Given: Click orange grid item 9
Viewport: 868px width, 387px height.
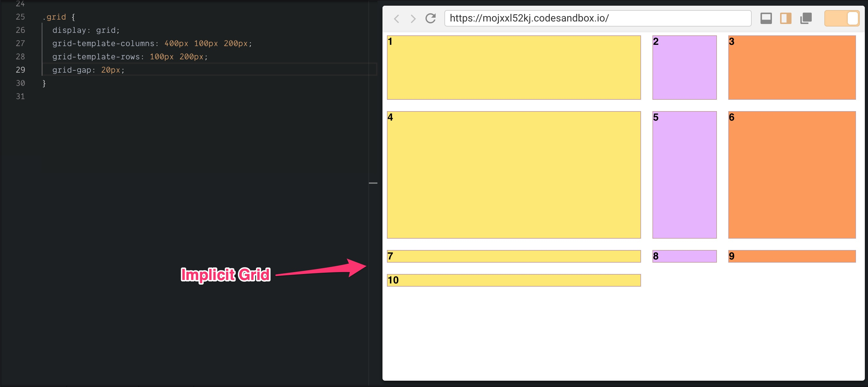Looking at the screenshot, I should click(x=792, y=256).
